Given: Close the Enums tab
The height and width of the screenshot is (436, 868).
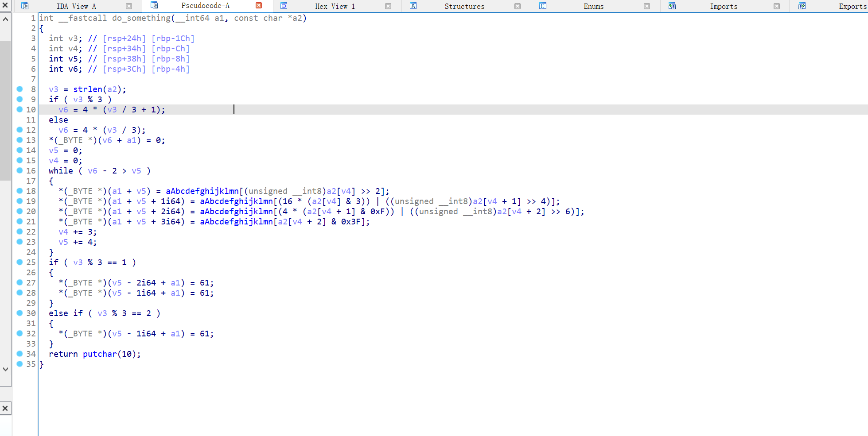Looking at the screenshot, I should 646,6.
